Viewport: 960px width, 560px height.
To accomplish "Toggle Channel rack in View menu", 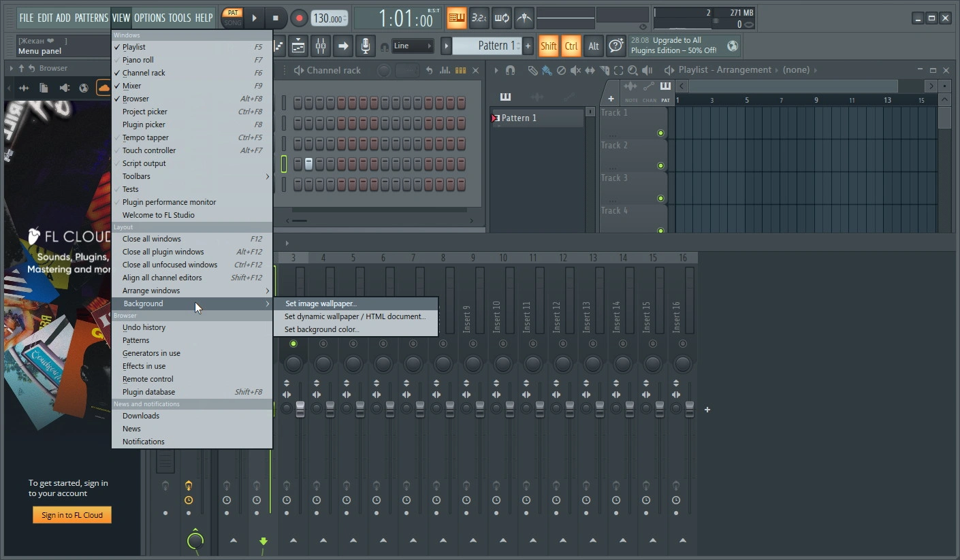I will point(192,73).
